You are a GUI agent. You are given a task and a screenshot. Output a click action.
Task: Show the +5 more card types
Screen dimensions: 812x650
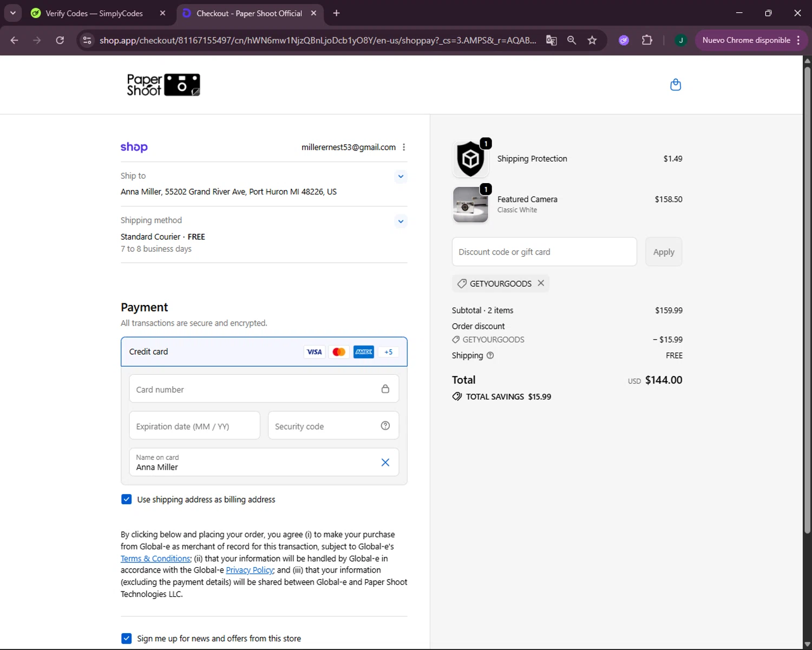pos(388,352)
